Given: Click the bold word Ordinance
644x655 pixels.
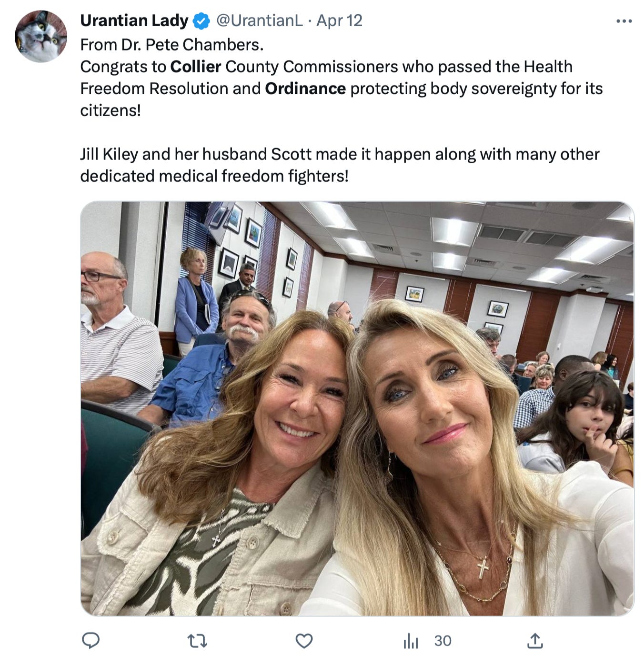Looking at the screenshot, I should [305, 89].
